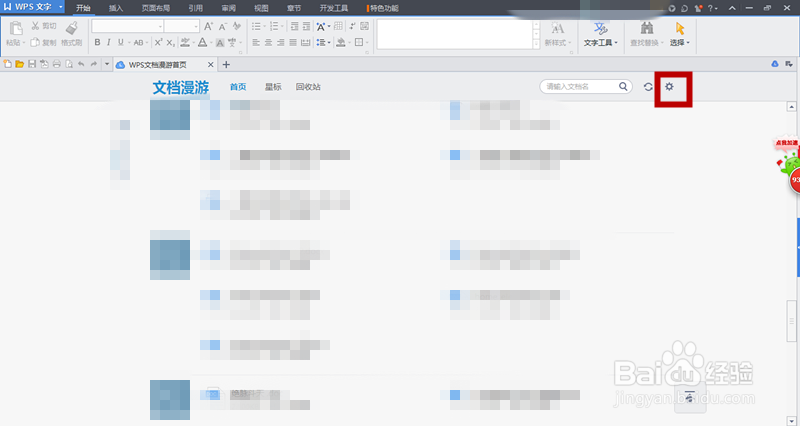
Task: Toggle align left
Action: [256, 42]
